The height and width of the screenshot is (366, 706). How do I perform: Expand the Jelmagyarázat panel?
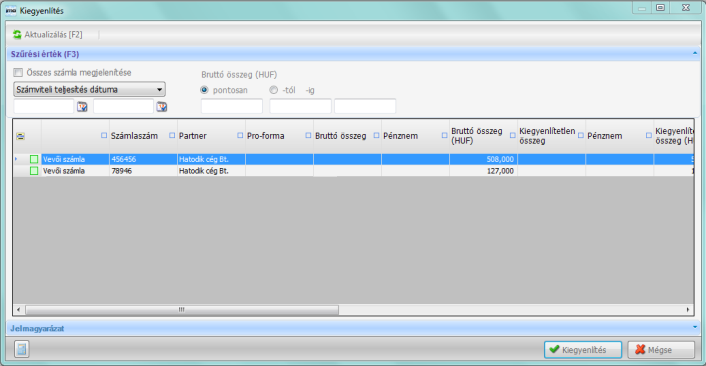pyautogui.click(x=695, y=328)
